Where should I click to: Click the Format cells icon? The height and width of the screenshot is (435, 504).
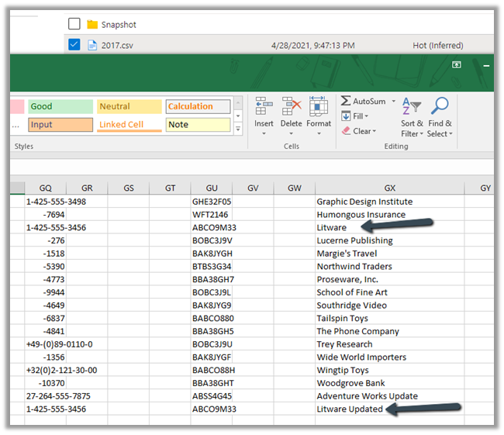319,107
